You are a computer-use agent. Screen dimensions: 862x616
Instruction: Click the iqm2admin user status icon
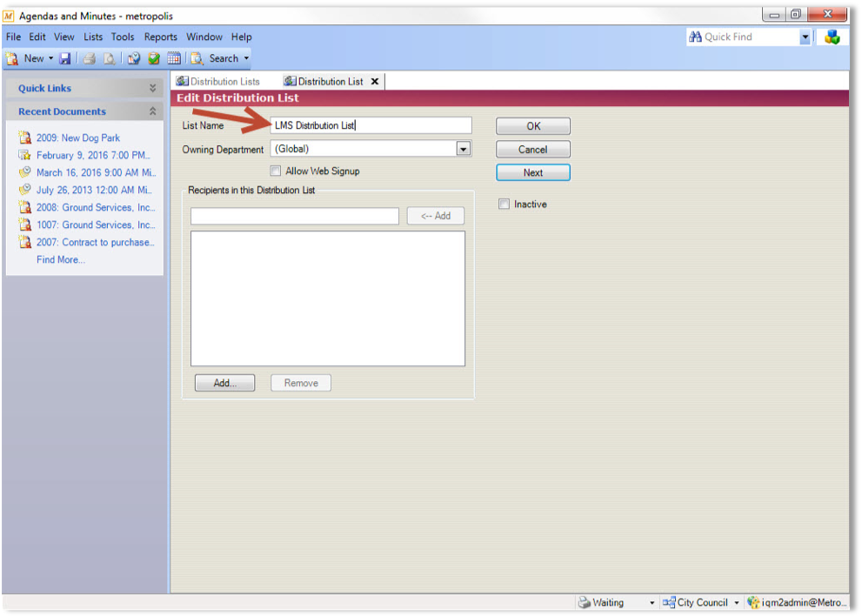pyautogui.click(x=753, y=603)
